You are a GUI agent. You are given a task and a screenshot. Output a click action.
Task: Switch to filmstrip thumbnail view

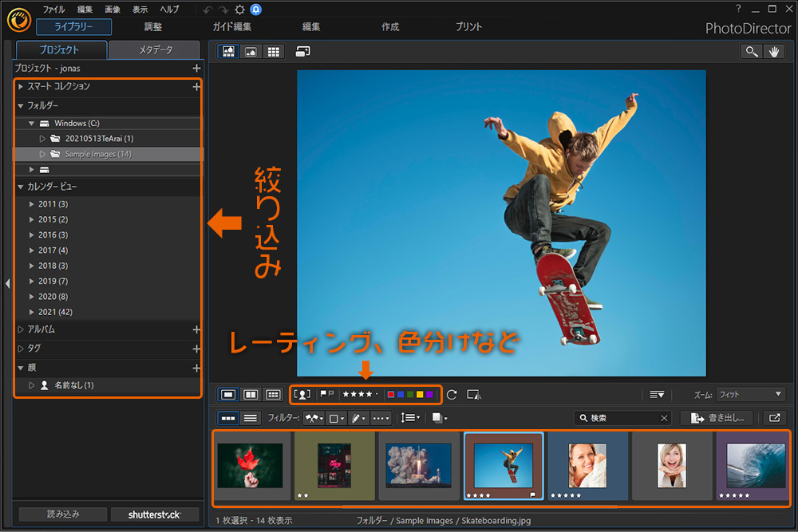[x=228, y=418]
